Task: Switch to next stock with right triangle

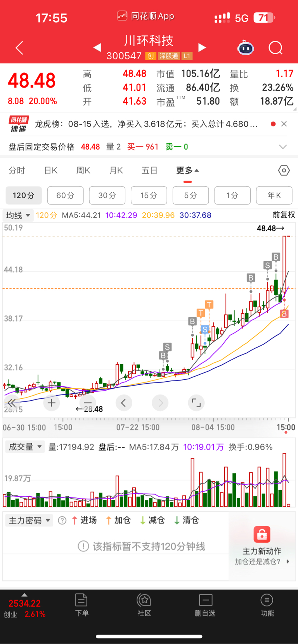Action: (202, 47)
